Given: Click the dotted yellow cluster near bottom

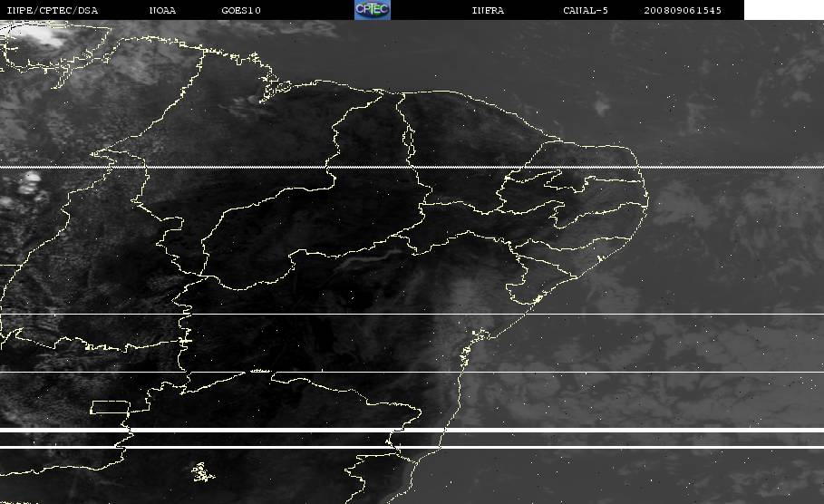Looking at the screenshot, I should point(202,472).
